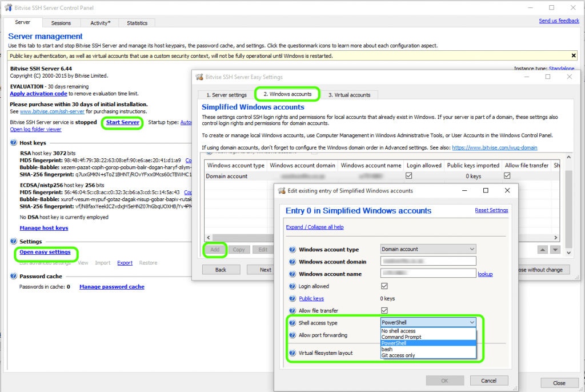Toggle Allow file transfer checkbox in entry dialog
This screenshot has width=585, height=392.
[384, 310]
